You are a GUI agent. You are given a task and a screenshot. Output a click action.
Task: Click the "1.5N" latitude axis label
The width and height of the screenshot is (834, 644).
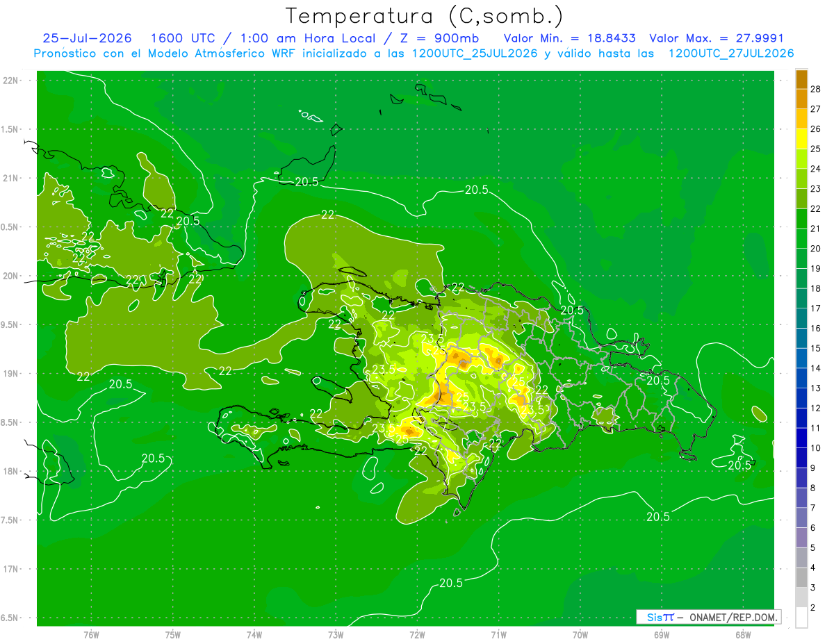tap(10, 129)
